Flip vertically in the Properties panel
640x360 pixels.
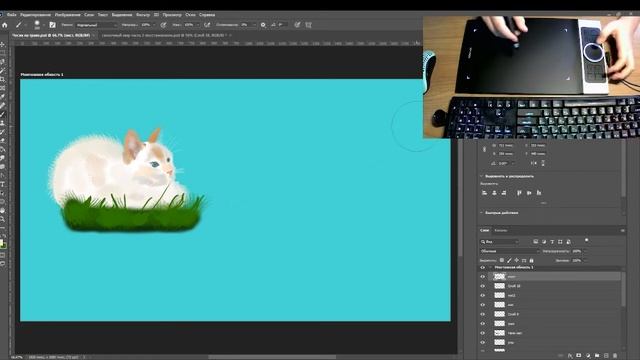coord(543,163)
